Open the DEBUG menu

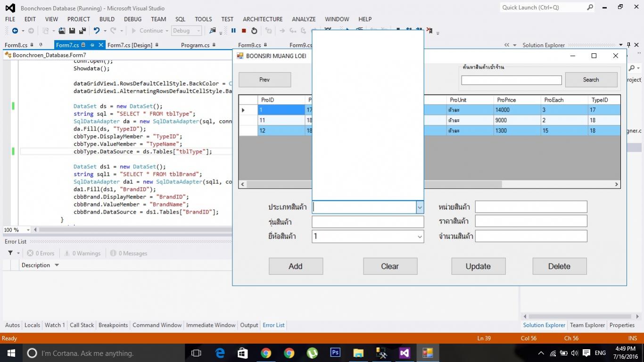(x=132, y=19)
